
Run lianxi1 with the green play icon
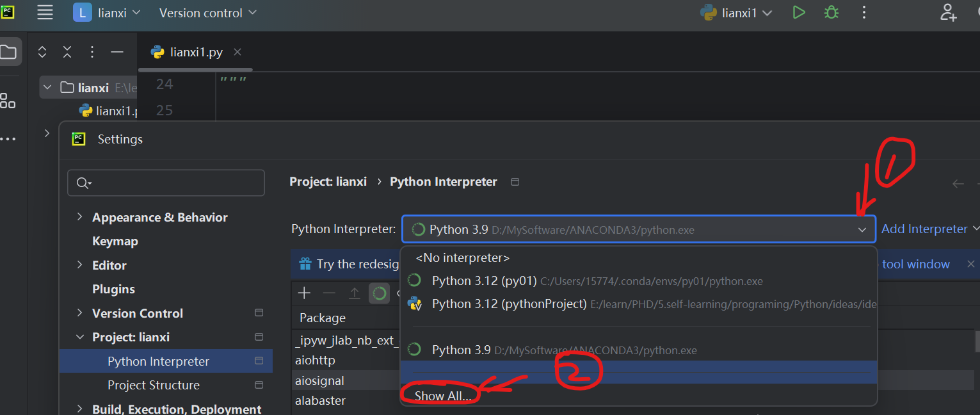point(798,13)
